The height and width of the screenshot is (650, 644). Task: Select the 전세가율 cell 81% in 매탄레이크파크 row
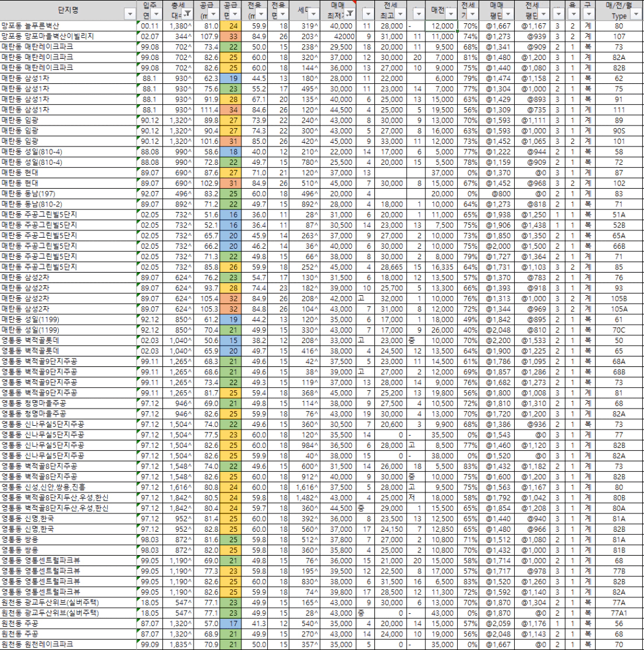point(468,57)
